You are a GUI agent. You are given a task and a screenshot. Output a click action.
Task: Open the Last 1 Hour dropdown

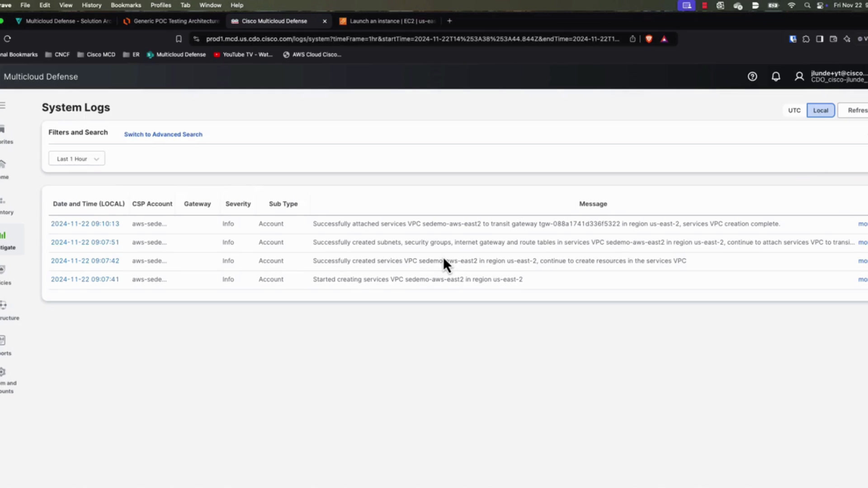[x=77, y=159]
